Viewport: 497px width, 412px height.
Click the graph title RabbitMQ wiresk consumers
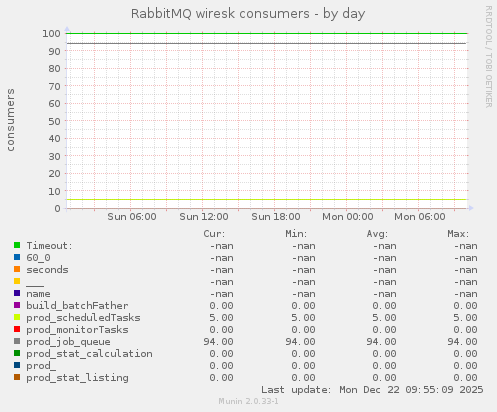248,14
